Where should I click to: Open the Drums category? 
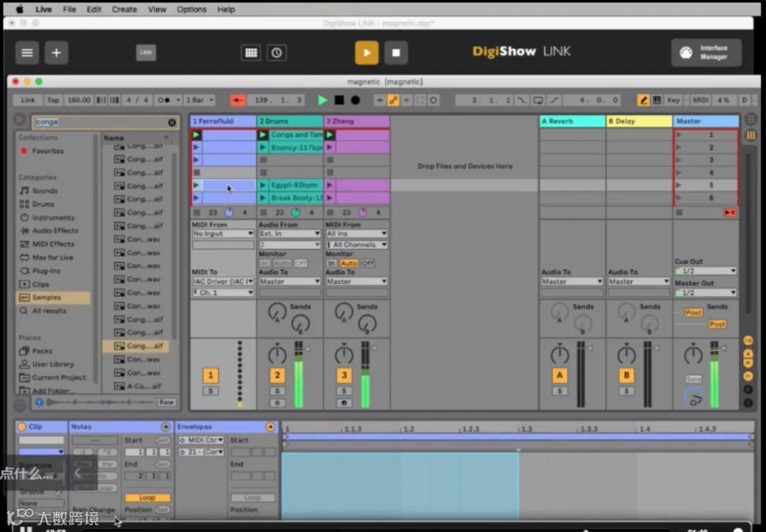pyautogui.click(x=43, y=204)
